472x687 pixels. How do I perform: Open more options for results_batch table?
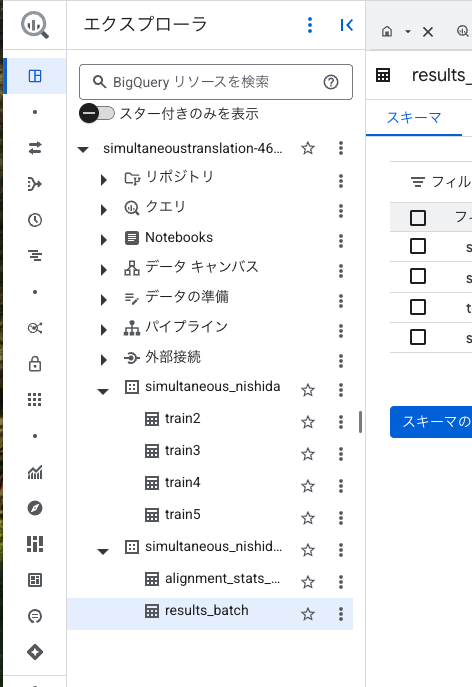(341, 614)
